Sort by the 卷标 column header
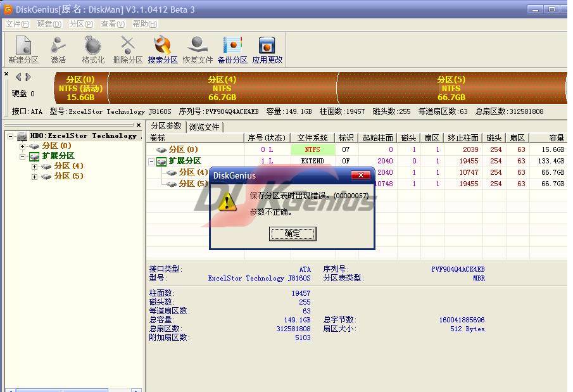This screenshot has width=573, height=392. 196,138
